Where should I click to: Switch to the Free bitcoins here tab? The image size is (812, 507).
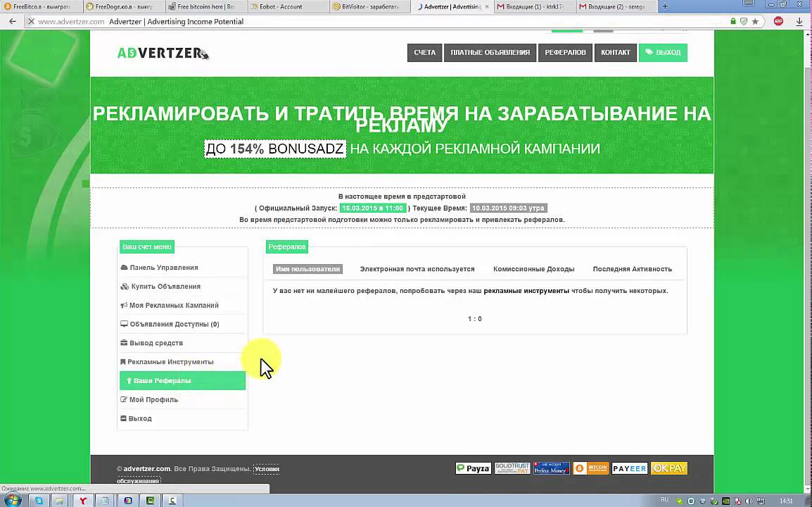pyautogui.click(x=205, y=7)
